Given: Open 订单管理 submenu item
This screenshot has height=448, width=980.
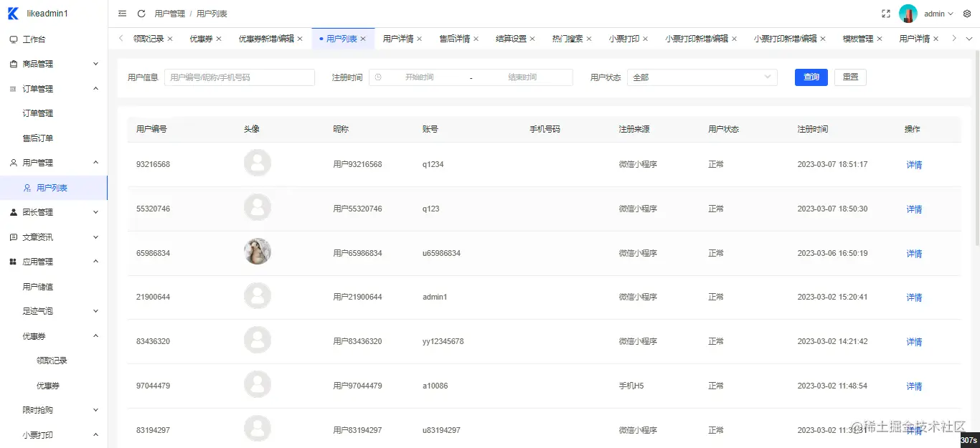Looking at the screenshot, I should (x=38, y=113).
